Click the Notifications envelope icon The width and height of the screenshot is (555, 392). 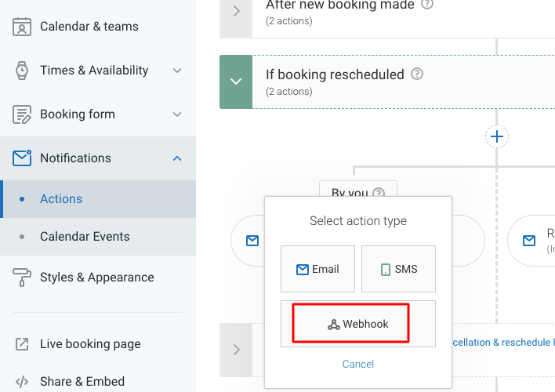coord(22,158)
